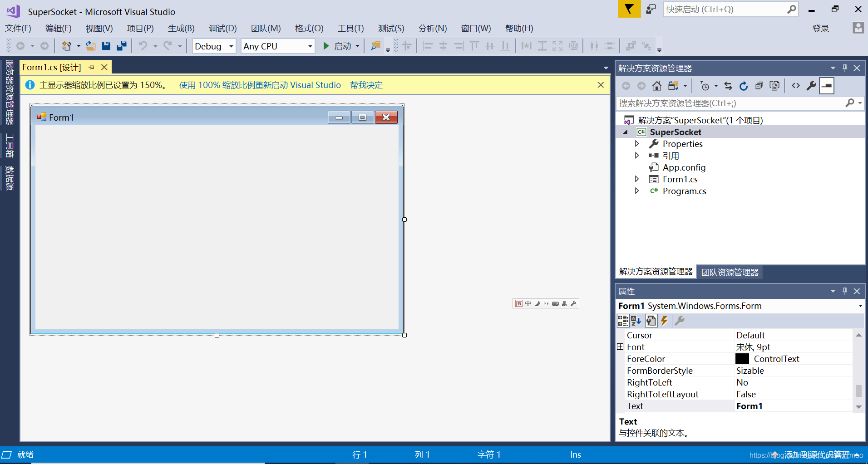Toggle Alphabetical sort in Properties panel

636,321
